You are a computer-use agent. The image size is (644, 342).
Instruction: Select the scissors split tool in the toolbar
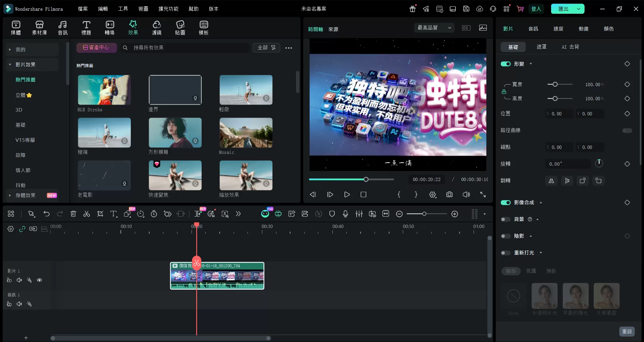tap(87, 214)
